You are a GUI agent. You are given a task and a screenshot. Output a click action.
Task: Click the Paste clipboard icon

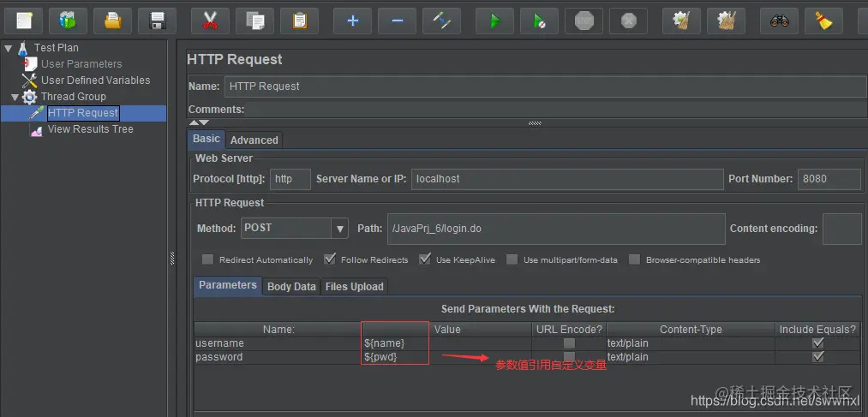click(x=299, y=21)
